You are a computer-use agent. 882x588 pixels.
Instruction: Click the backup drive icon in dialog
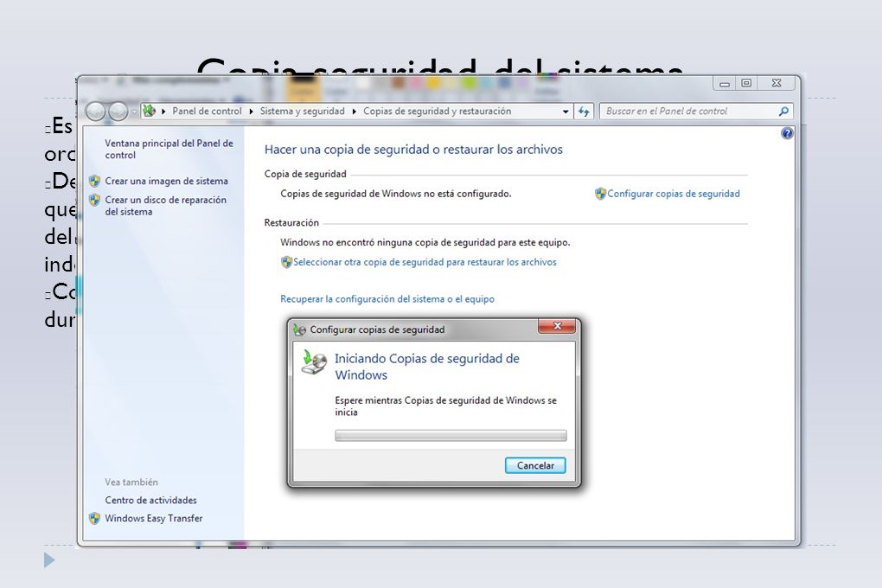[x=314, y=361]
